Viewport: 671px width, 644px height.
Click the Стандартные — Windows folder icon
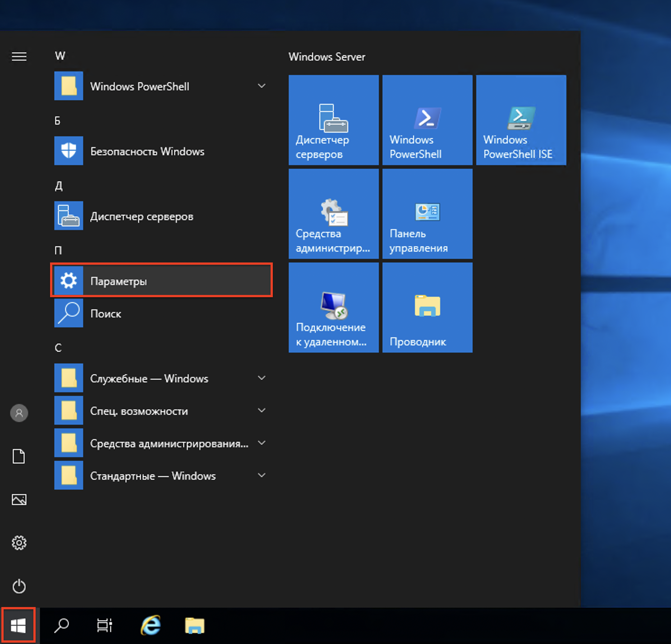pyautogui.click(x=69, y=475)
